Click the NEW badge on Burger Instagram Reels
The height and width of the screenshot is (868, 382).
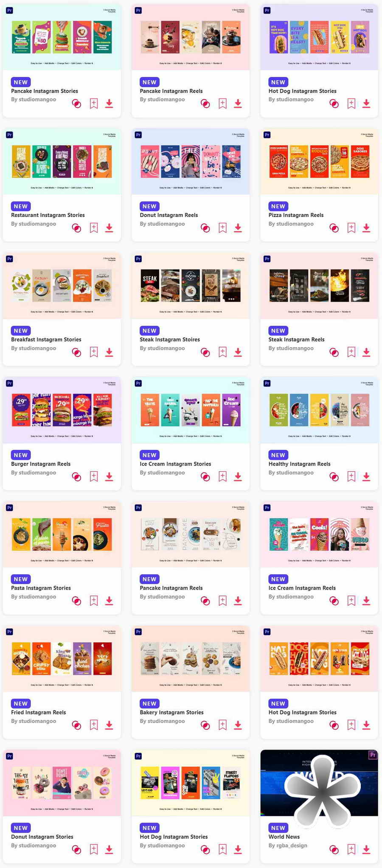21,455
